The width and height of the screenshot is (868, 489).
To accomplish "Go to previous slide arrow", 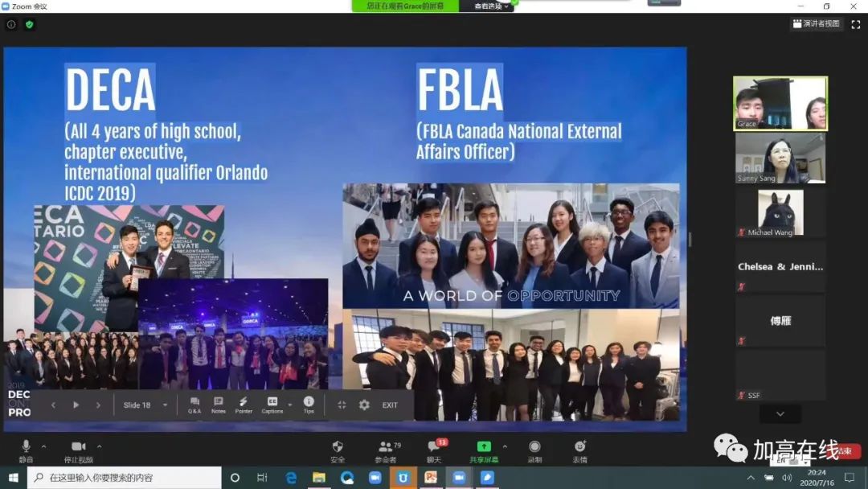I will click(53, 405).
